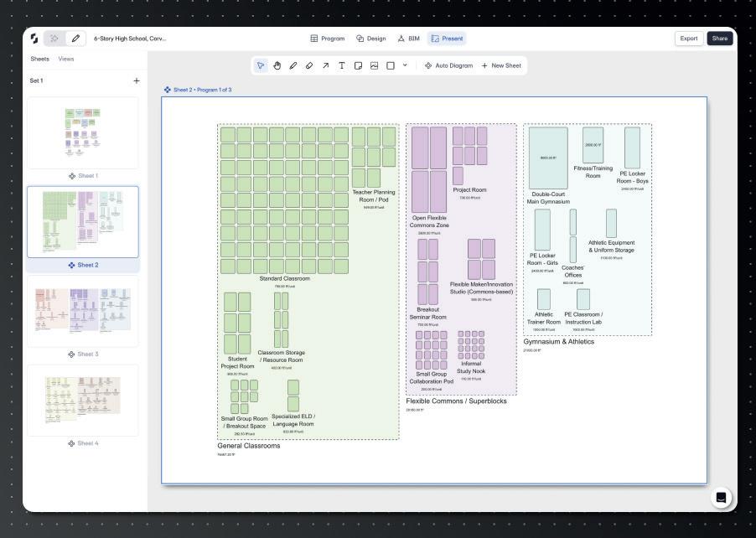The height and width of the screenshot is (538, 756).
Task: Select the Double-Court Main Gymnasium block
Action: [x=548, y=158]
